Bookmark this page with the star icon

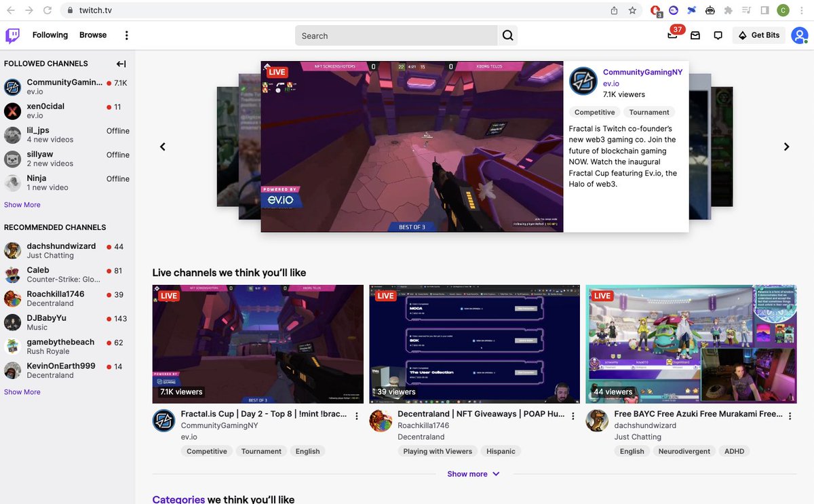tap(632, 10)
